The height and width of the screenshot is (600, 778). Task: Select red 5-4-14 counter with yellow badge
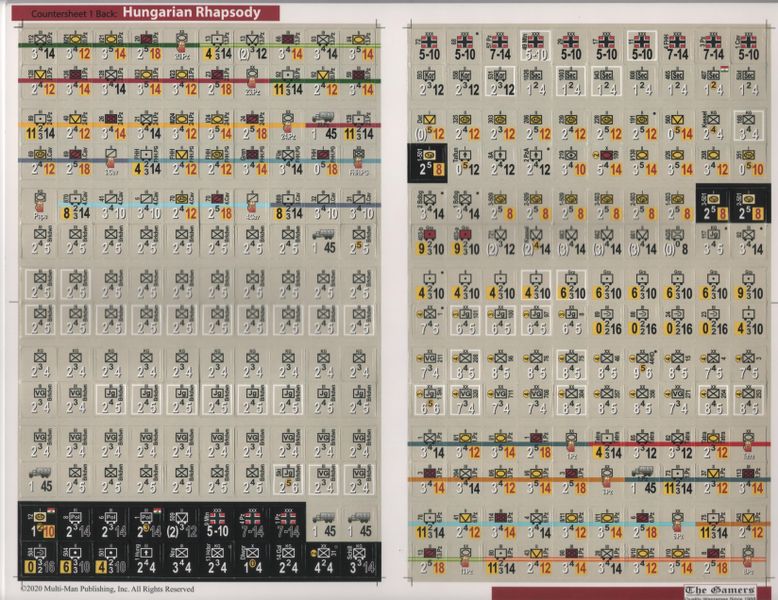point(606,162)
